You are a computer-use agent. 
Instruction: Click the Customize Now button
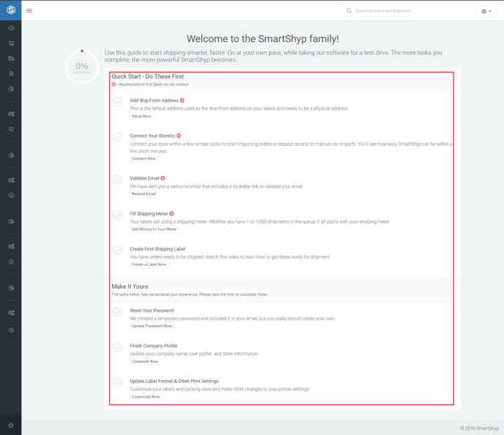146,397
